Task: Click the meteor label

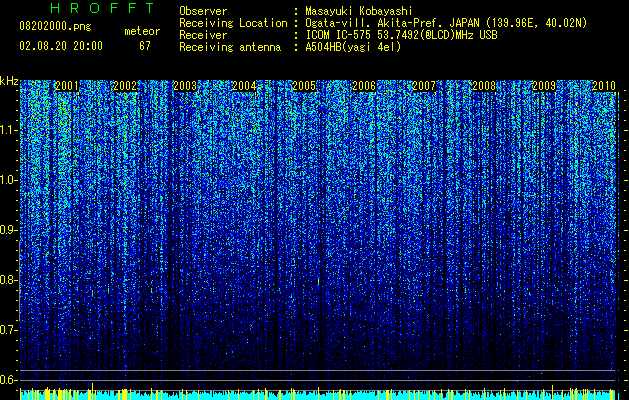Action: 142,31
